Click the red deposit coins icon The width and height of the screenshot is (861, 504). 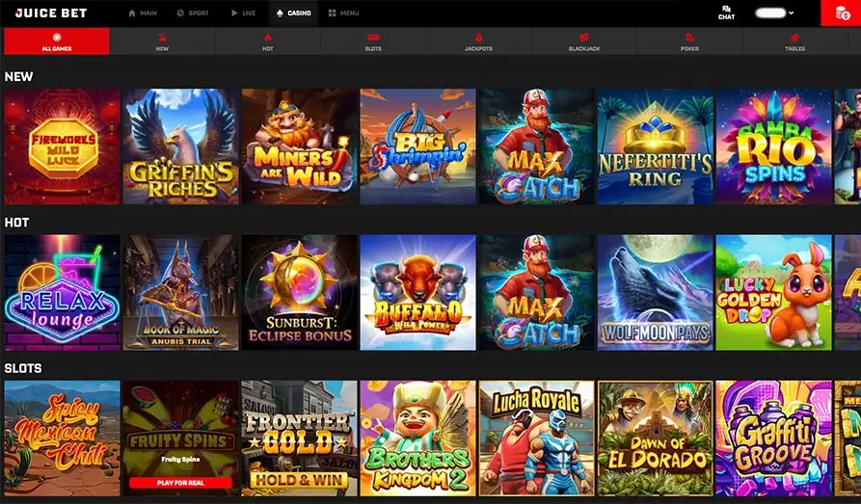pos(841,13)
